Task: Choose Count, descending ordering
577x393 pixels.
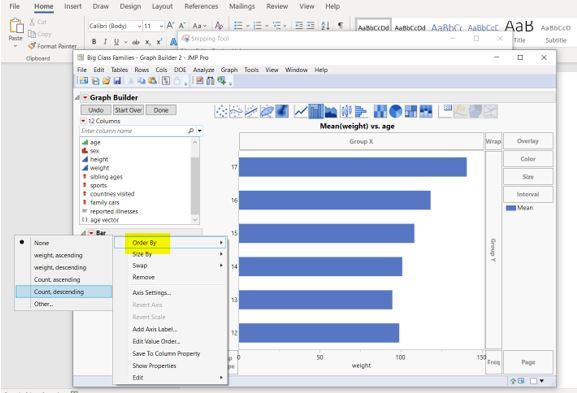Action: tap(64, 291)
